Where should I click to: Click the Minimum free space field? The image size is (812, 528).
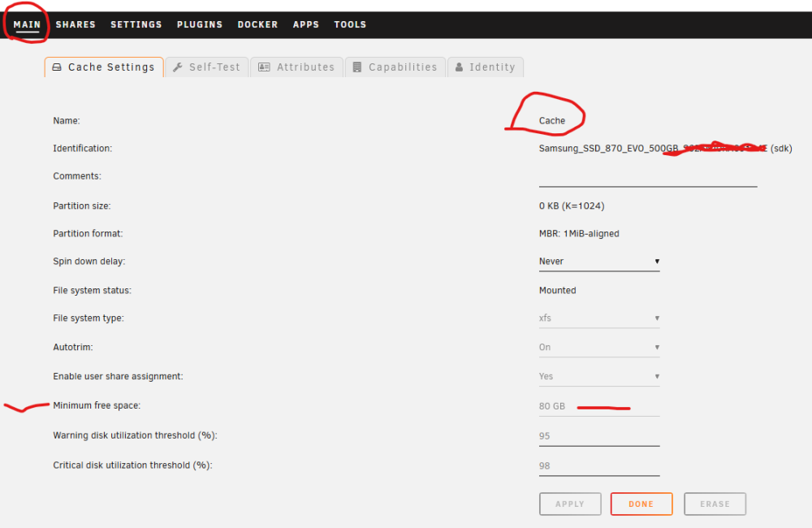coord(599,407)
